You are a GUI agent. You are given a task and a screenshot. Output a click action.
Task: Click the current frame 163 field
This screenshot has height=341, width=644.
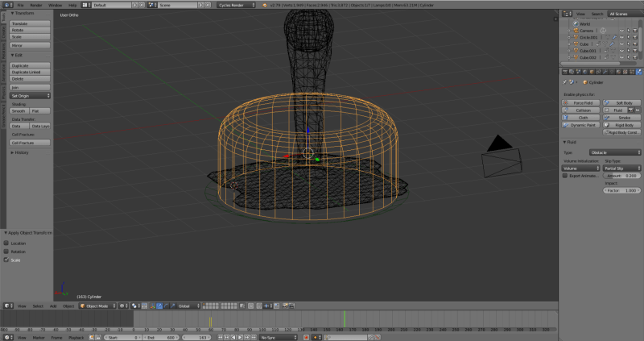tap(196, 337)
